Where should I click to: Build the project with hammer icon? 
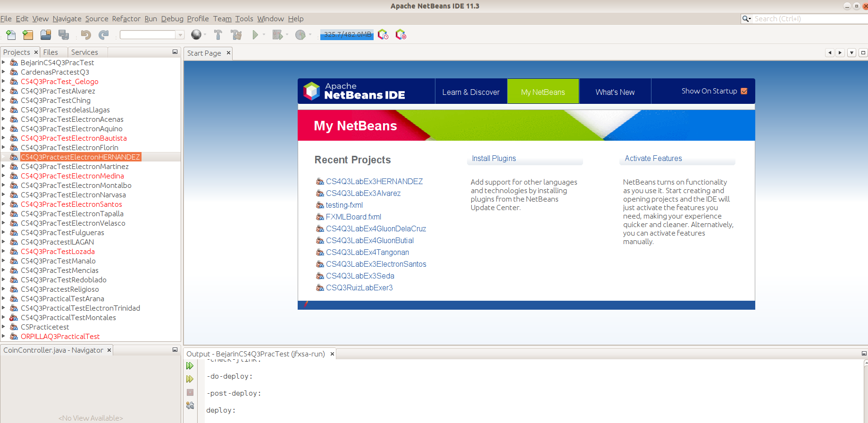click(x=218, y=35)
